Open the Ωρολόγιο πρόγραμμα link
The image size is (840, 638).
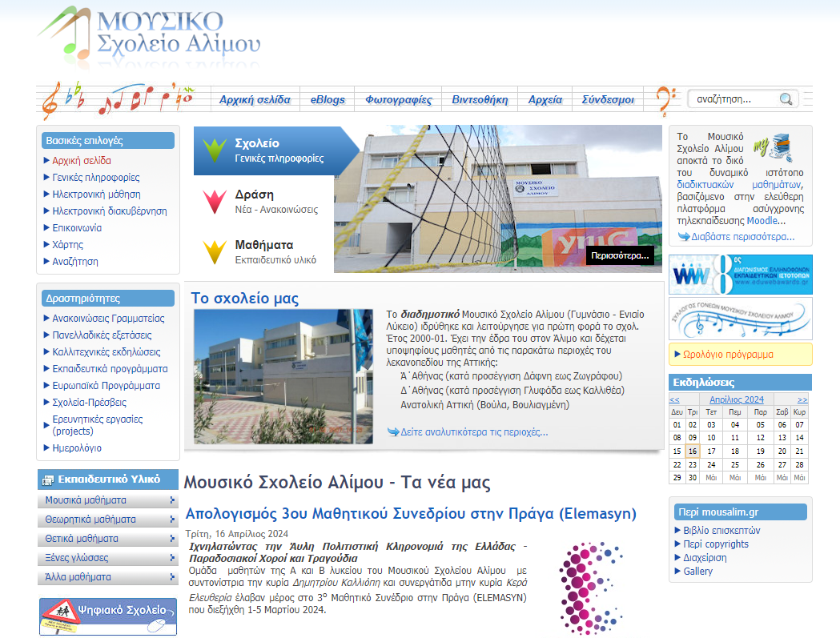[728, 354]
